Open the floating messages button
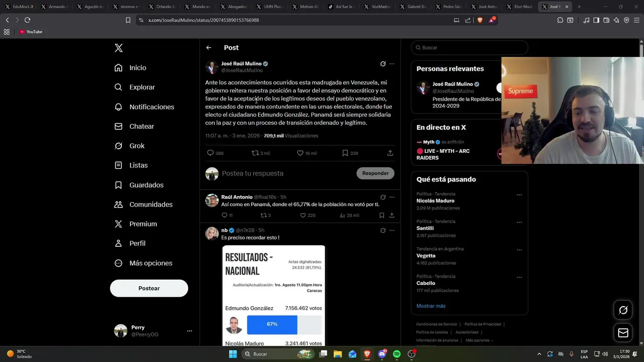This screenshot has height=362, width=644. tap(623, 333)
